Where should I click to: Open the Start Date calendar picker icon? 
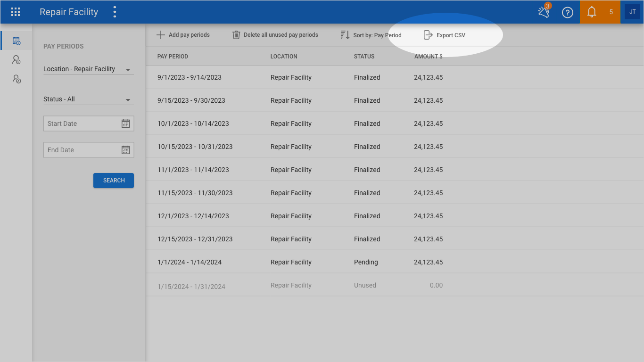pyautogui.click(x=125, y=123)
